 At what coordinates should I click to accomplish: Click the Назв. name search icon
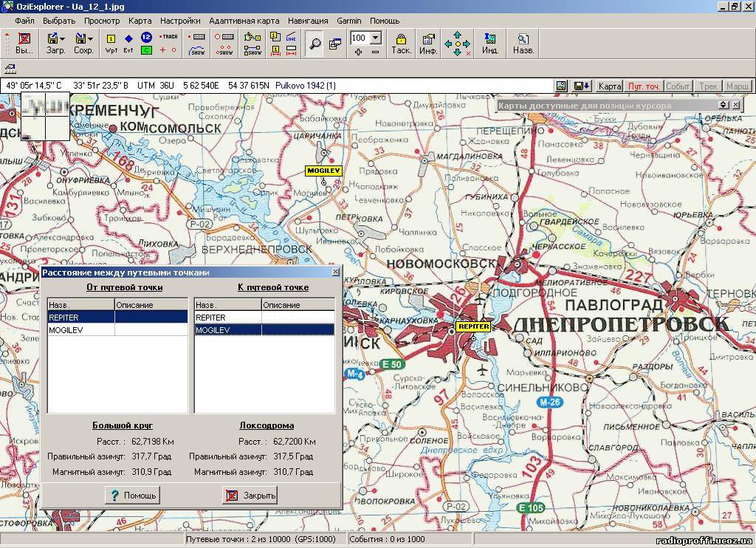pyautogui.click(x=523, y=39)
